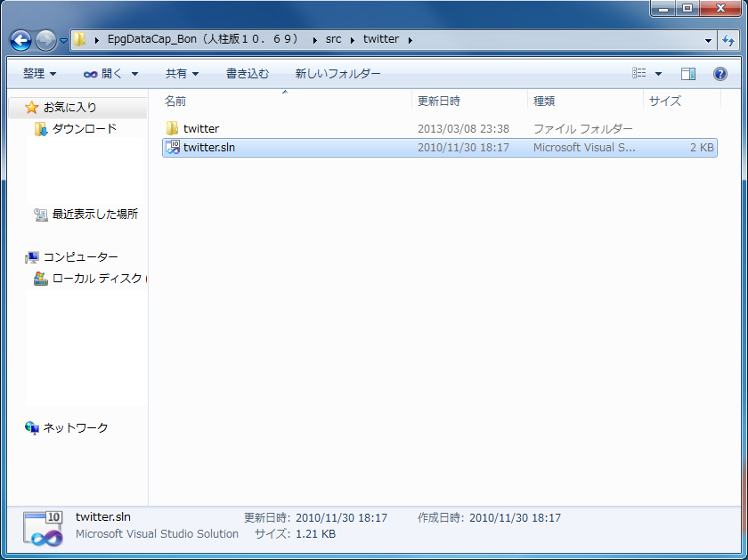Image resolution: width=748 pixels, height=560 pixels.
Task: Click twitter.sln file icon in list
Action: [173, 148]
